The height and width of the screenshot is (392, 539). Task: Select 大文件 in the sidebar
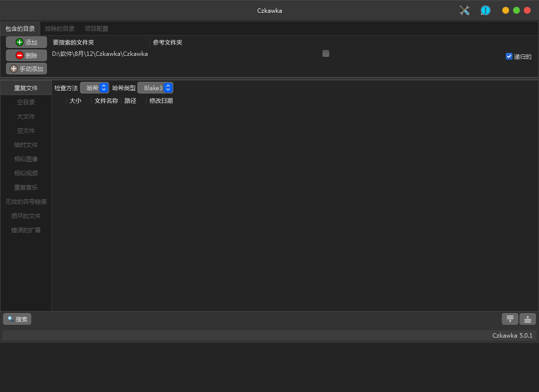(26, 116)
